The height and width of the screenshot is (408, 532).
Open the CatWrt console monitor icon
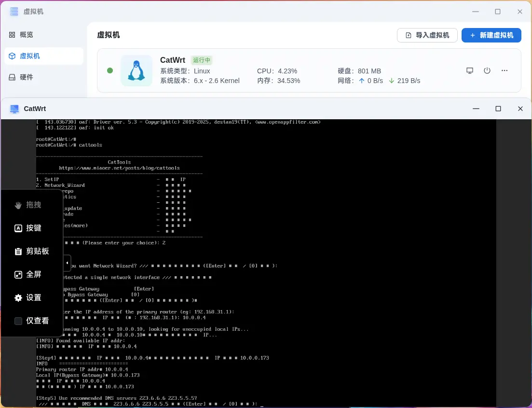point(470,70)
